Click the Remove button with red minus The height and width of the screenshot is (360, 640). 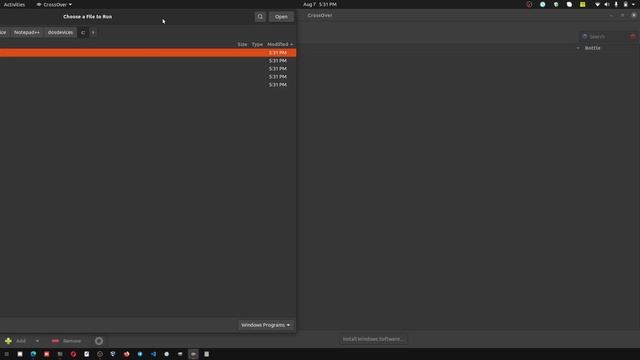pyautogui.click(x=67, y=341)
